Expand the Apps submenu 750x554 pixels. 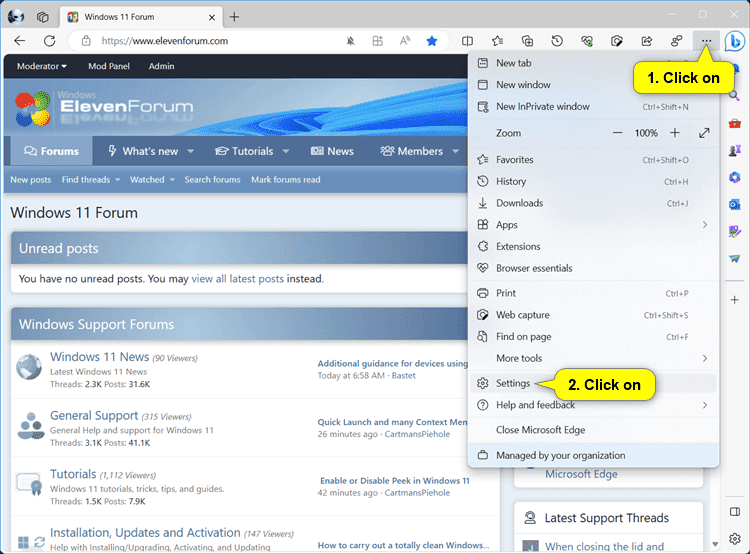click(x=593, y=225)
